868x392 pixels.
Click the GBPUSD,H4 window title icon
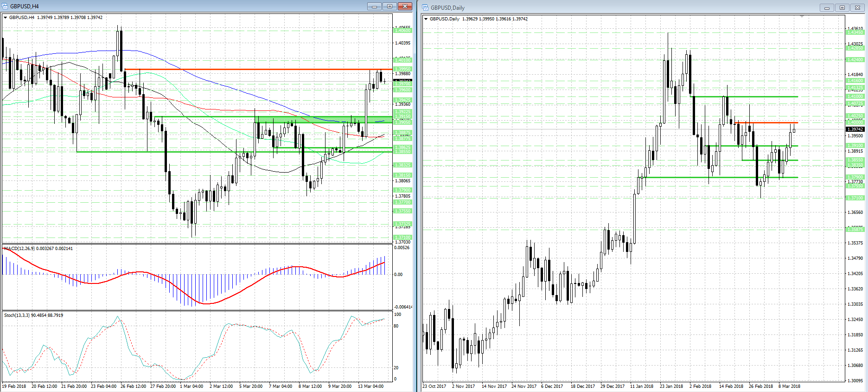coord(6,6)
